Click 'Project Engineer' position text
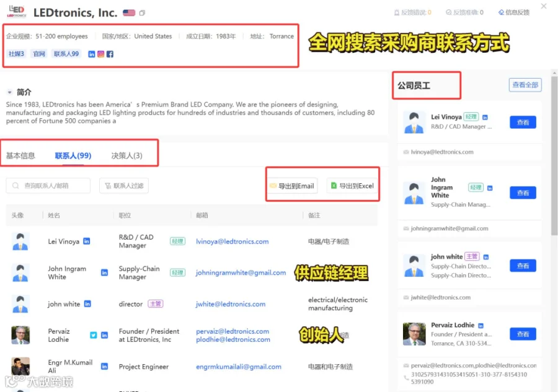This screenshot has width=558, height=392. (x=144, y=367)
